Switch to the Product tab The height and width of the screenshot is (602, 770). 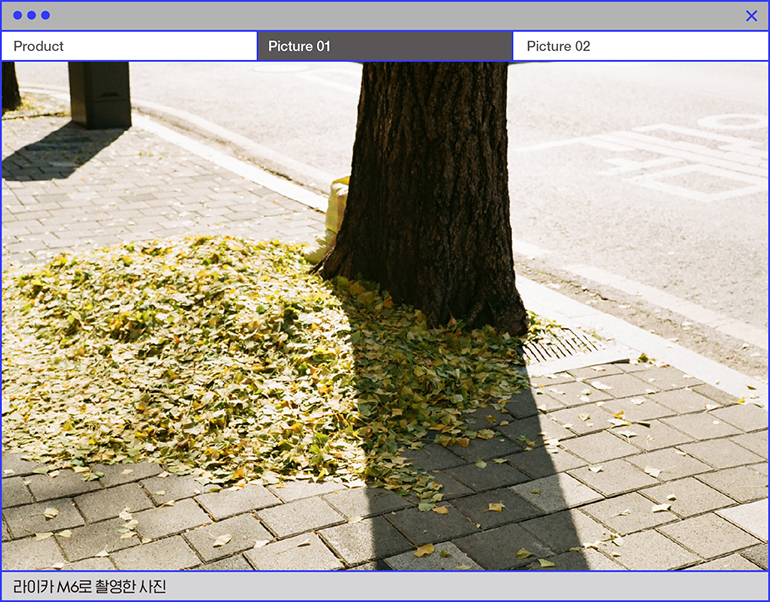[129, 46]
